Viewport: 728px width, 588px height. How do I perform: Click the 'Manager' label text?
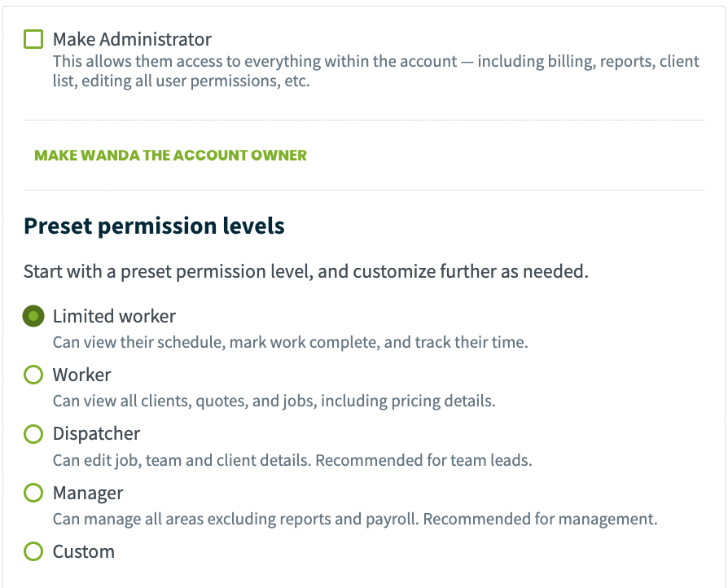[x=88, y=493]
